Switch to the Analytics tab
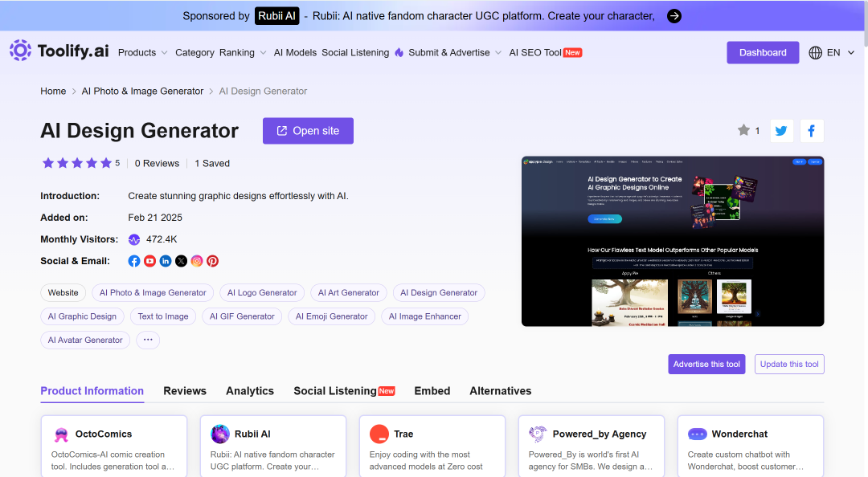The width and height of the screenshot is (868, 477). pos(250,391)
